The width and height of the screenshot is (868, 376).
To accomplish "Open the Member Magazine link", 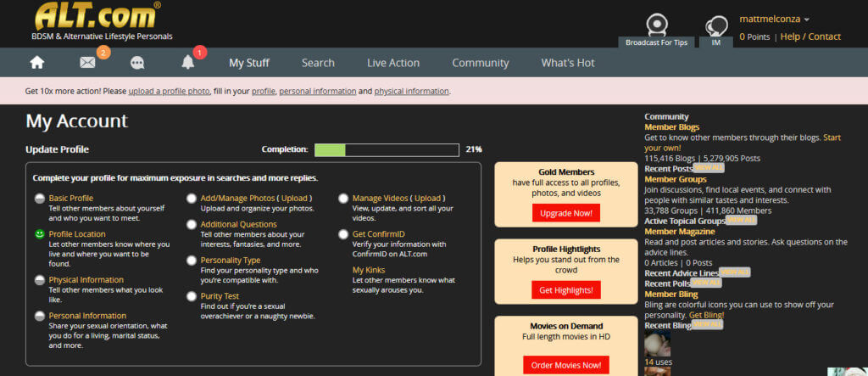I will click(680, 231).
